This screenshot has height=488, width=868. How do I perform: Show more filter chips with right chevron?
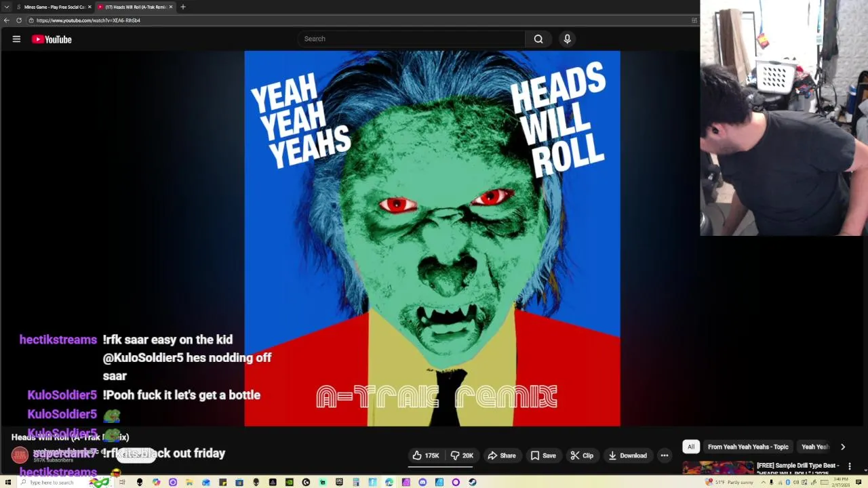843,447
